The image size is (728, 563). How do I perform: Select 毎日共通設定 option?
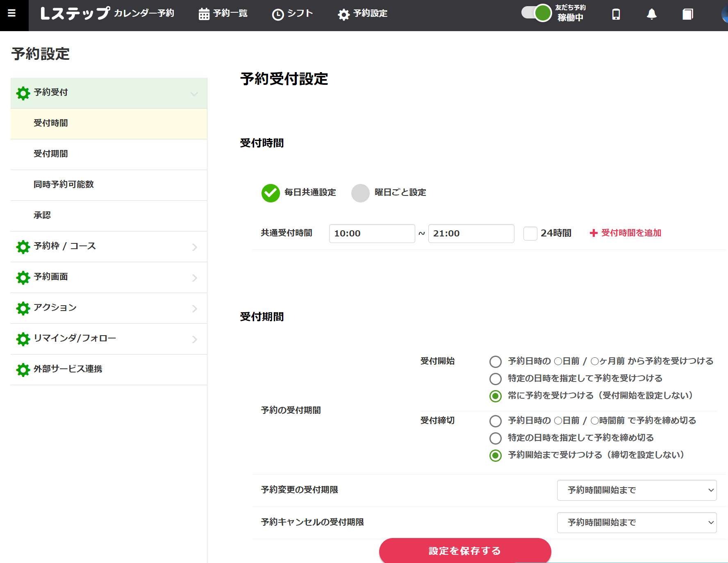click(x=271, y=193)
